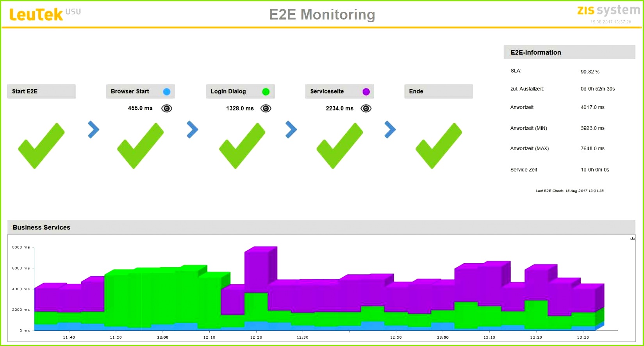Click the green checkmark under Serviceseite
Image resolution: width=644 pixels, height=346 pixels.
(340, 146)
